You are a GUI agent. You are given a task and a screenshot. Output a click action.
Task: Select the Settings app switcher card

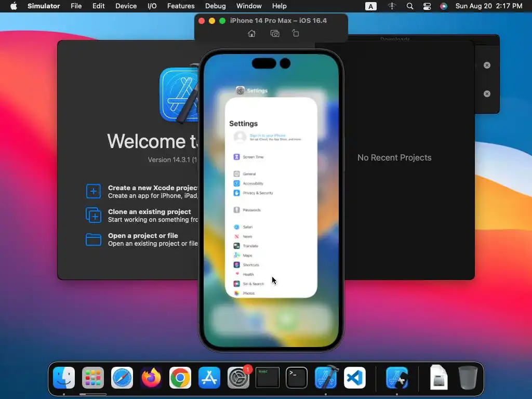pos(271,197)
